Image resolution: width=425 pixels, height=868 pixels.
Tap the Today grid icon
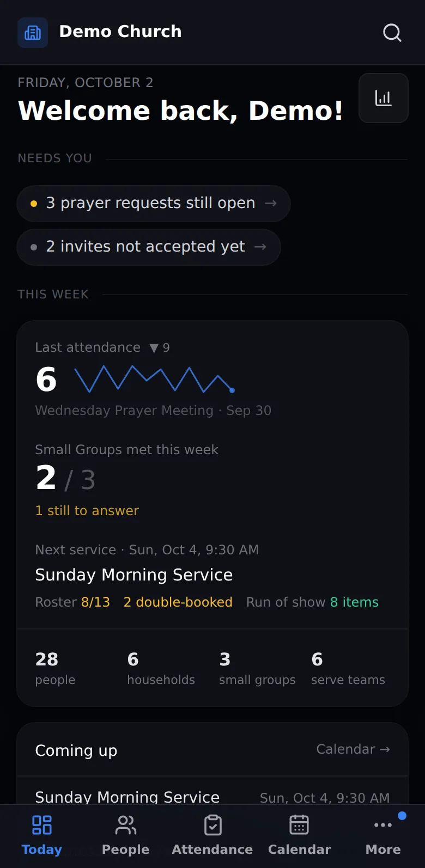tap(42, 825)
